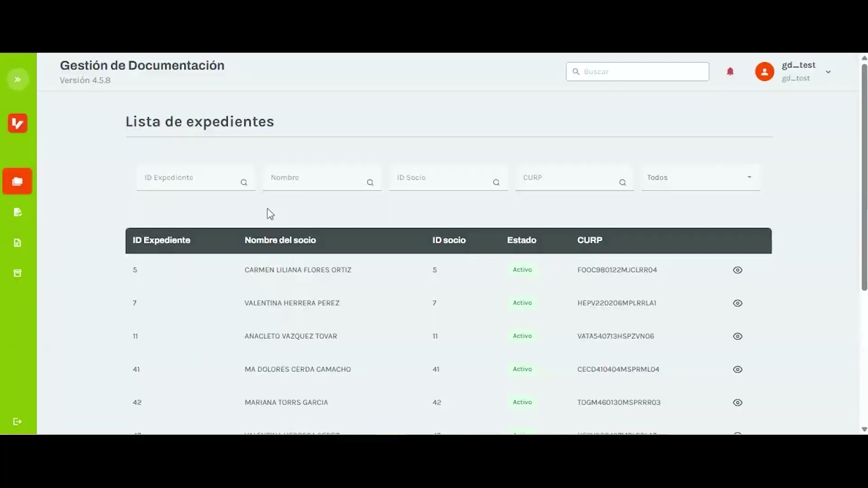Click CURP HEPV220206MPLRRLA1
The image size is (868, 488).
tap(617, 303)
